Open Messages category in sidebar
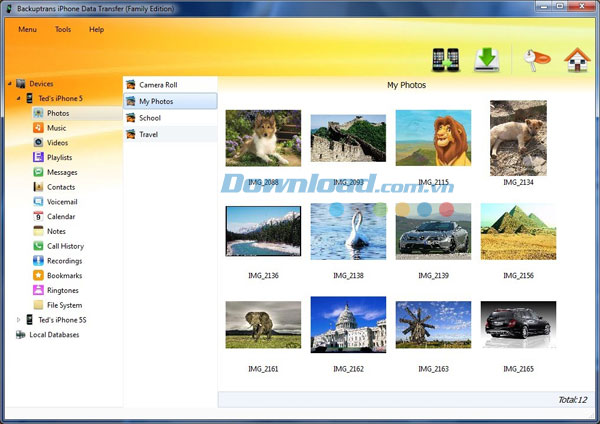The width and height of the screenshot is (600, 424). [61, 172]
